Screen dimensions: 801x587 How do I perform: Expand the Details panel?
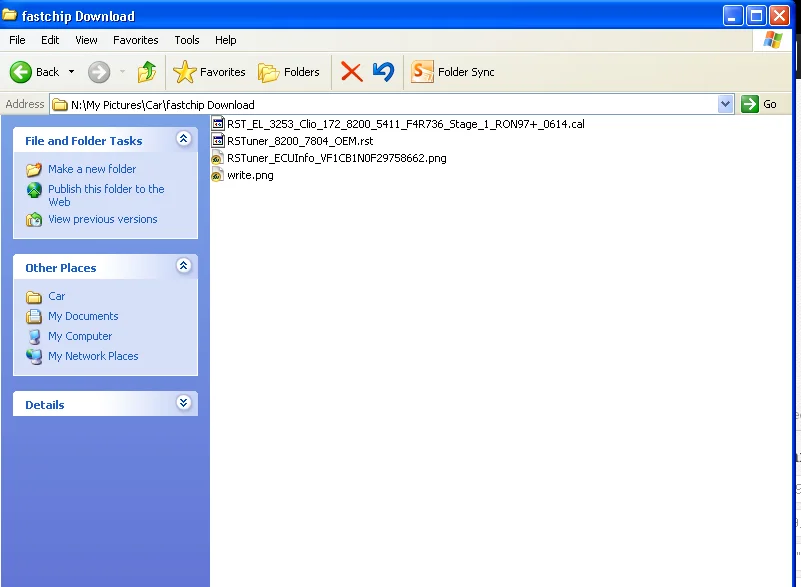click(183, 403)
